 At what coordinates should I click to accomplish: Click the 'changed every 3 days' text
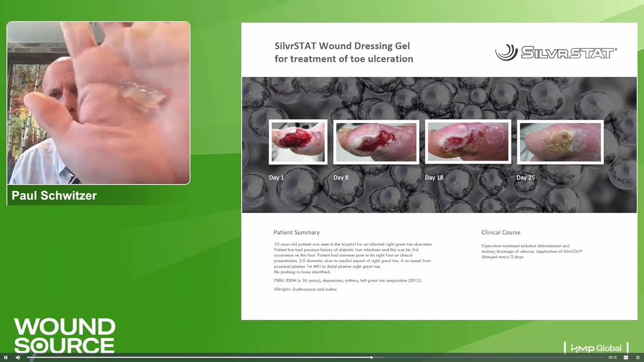pyautogui.click(x=502, y=257)
